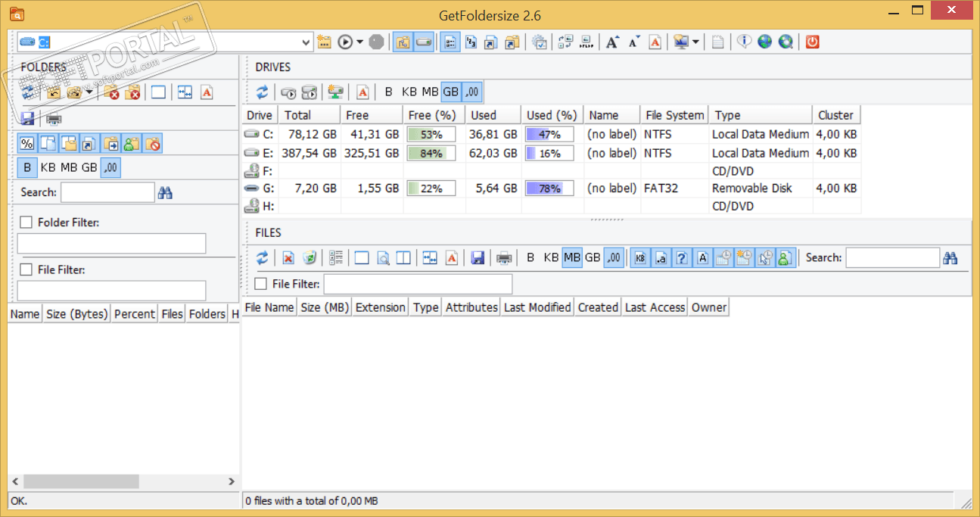Select MB unit in Folders toolbar
980x517 pixels.
coord(69,167)
